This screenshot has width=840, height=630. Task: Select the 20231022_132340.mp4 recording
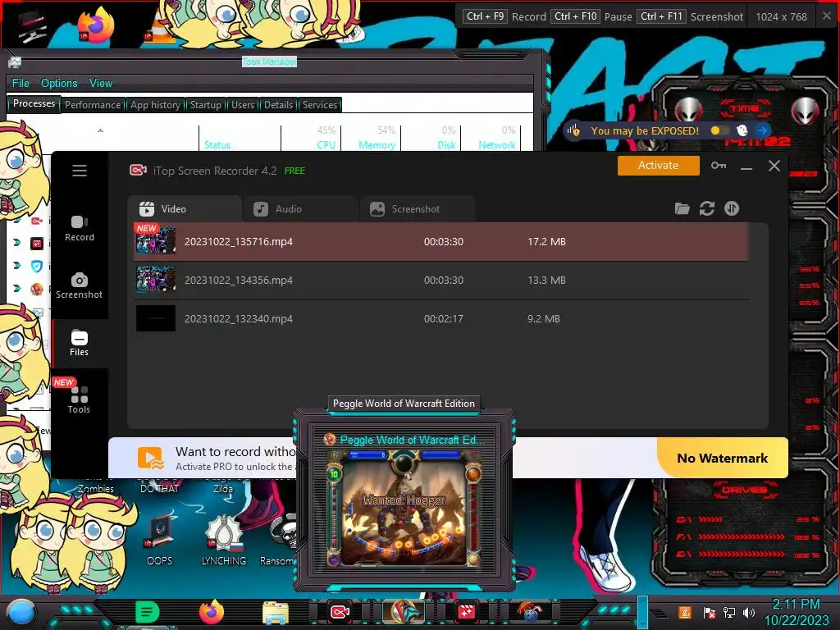(441, 319)
